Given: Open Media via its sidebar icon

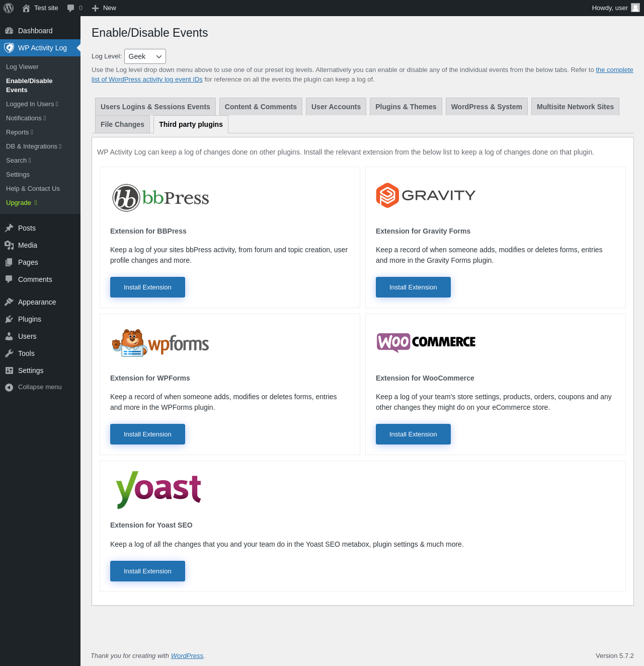Looking at the screenshot, I should pos(9,245).
